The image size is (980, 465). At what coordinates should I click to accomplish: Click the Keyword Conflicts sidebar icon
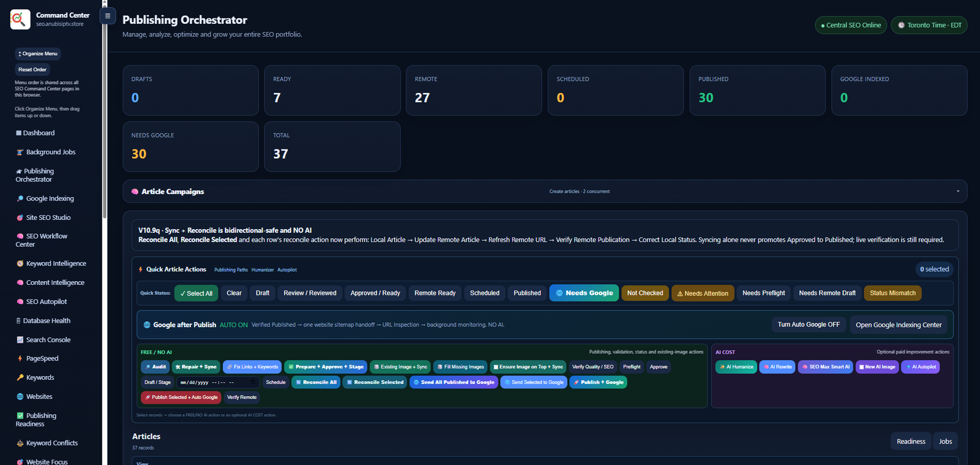click(x=20, y=443)
